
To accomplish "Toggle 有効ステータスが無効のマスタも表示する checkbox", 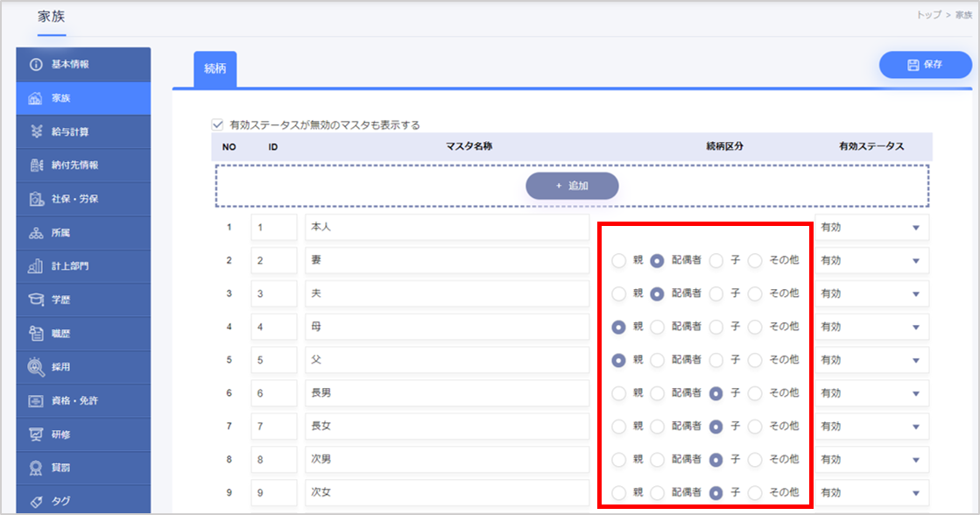I will click(218, 125).
